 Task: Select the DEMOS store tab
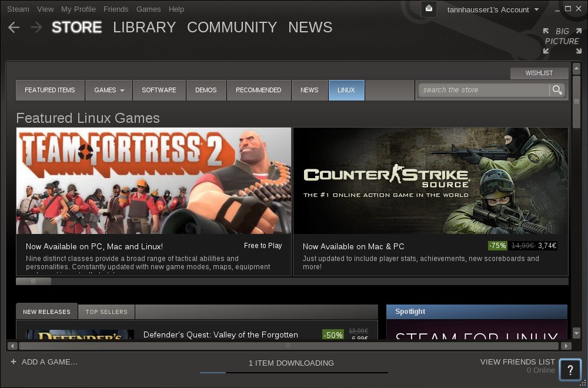(206, 90)
